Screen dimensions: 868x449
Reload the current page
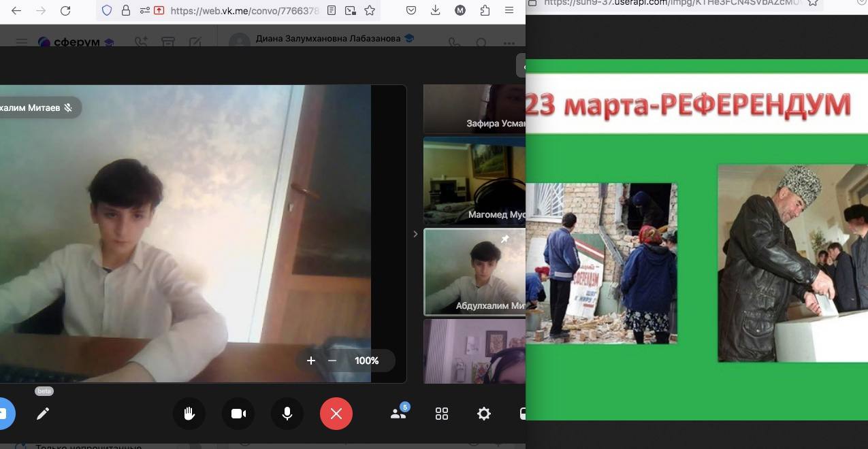[65, 10]
